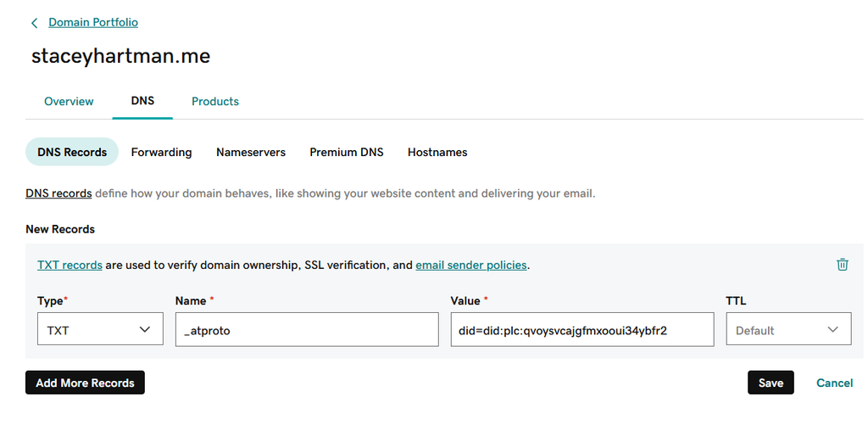Screen dimensions: 868x425
Task: Select the DNS tab
Action: [142, 101]
